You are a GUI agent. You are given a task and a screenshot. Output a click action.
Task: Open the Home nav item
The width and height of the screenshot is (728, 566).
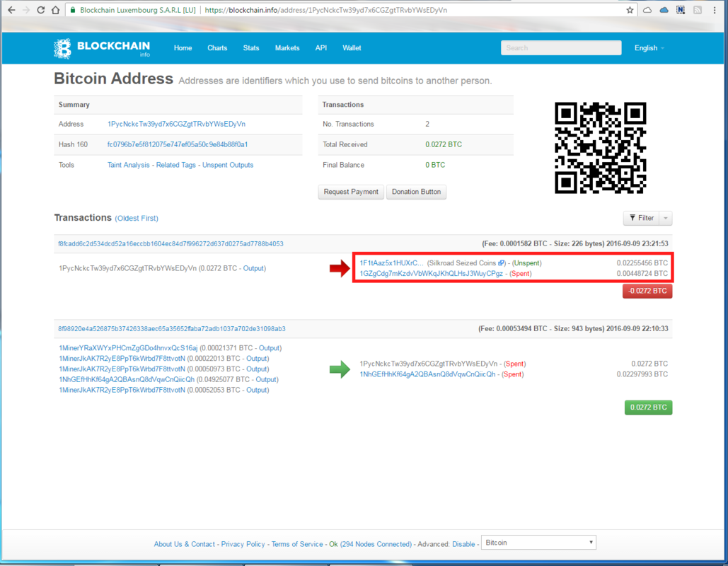(183, 48)
